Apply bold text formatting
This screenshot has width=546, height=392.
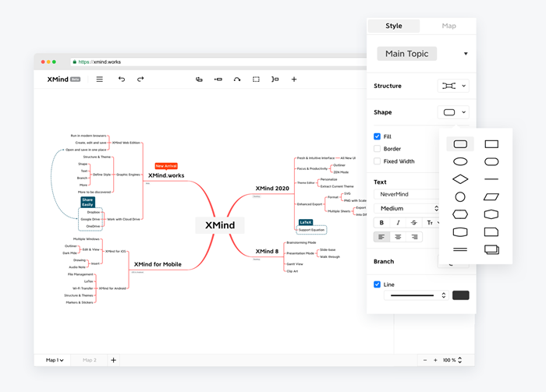tap(381, 223)
